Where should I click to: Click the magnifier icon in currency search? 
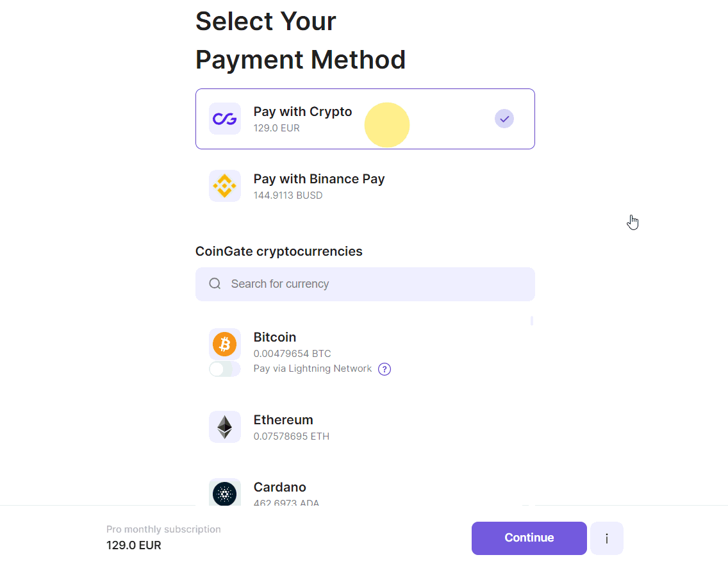pos(215,284)
